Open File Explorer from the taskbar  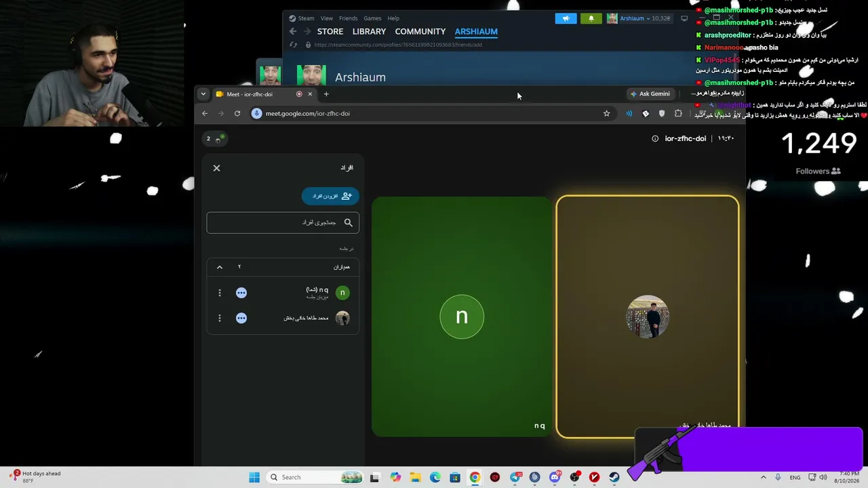[415, 477]
